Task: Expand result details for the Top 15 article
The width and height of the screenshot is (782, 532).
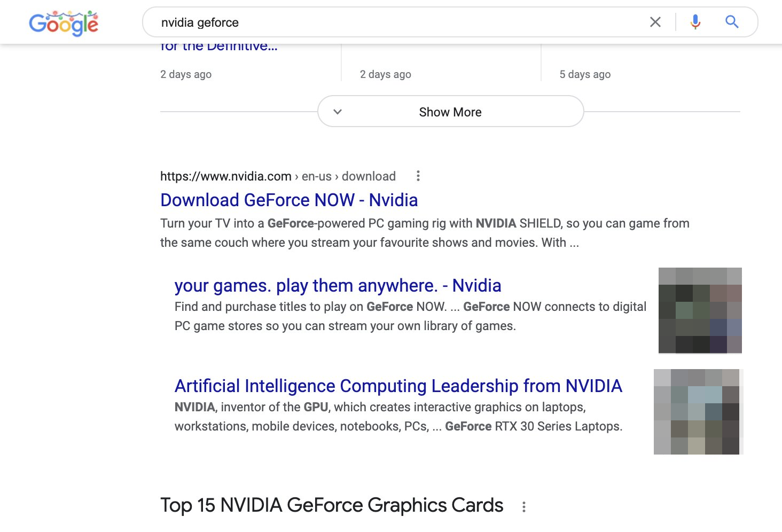Action: (523, 506)
